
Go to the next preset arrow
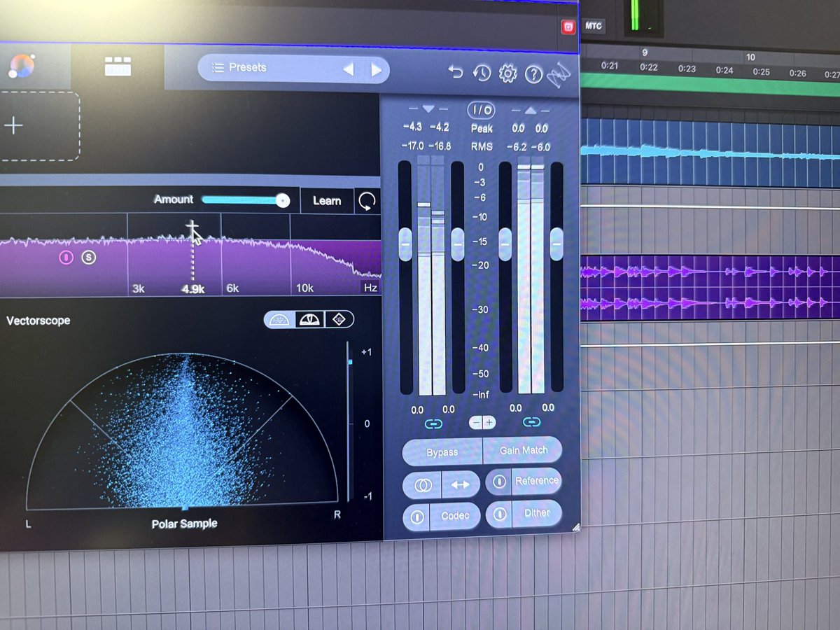[x=377, y=69]
